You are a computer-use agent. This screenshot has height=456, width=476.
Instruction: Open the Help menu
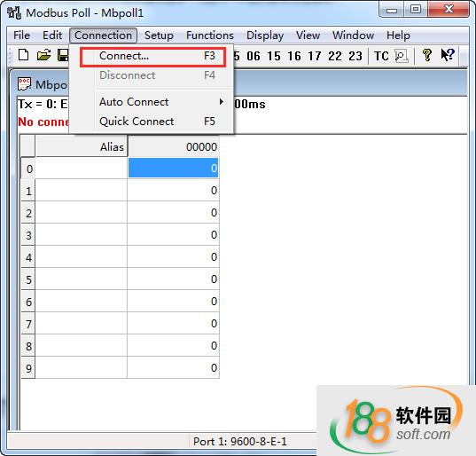[398, 35]
